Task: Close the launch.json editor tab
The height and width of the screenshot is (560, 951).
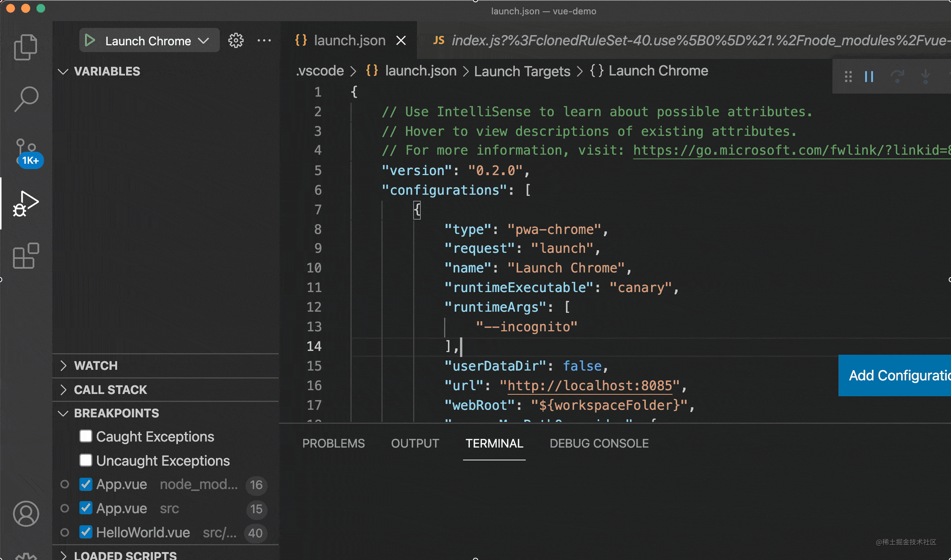Action: pyautogui.click(x=401, y=40)
